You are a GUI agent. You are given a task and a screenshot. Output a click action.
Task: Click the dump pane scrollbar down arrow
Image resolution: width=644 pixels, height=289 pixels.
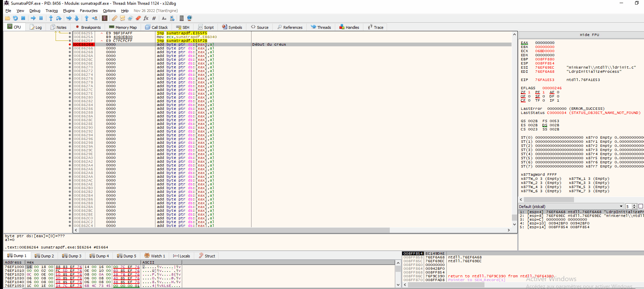398,285
